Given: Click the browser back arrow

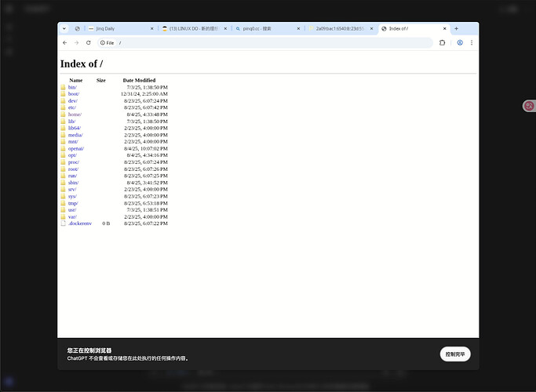Looking at the screenshot, I should point(65,42).
